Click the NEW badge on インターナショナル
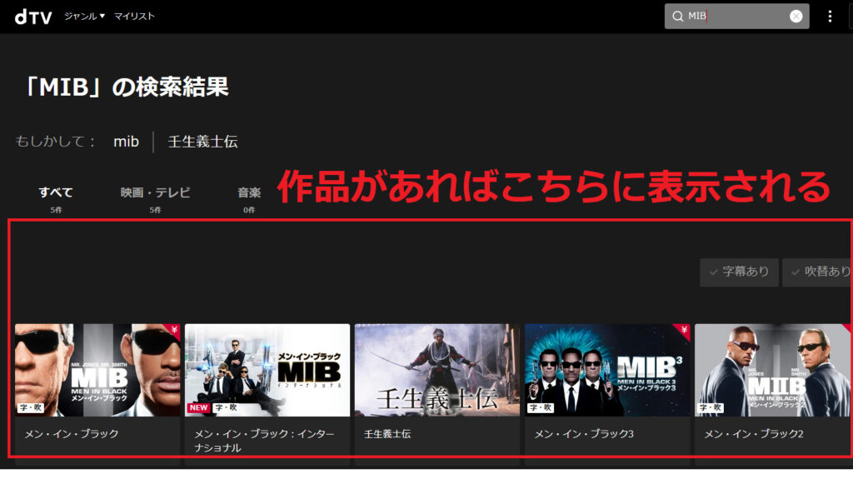This screenshot has height=504, width=853. click(198, 407)
